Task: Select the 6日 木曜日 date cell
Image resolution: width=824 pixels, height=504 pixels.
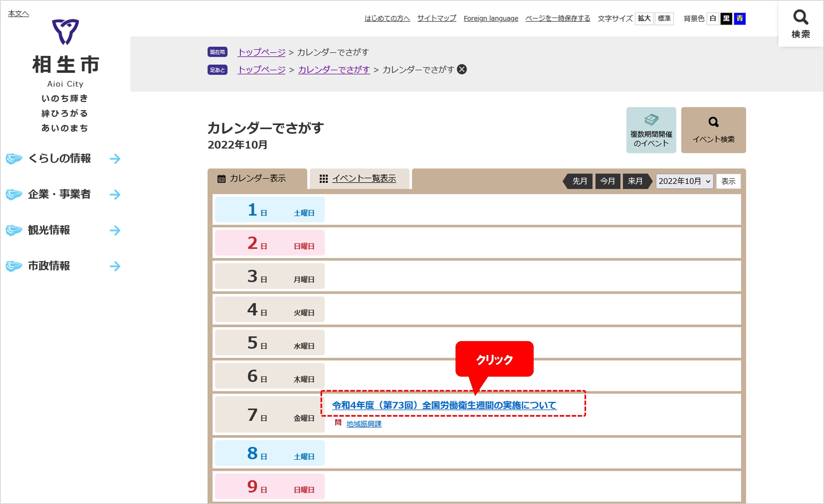Action: coord(270,376)
